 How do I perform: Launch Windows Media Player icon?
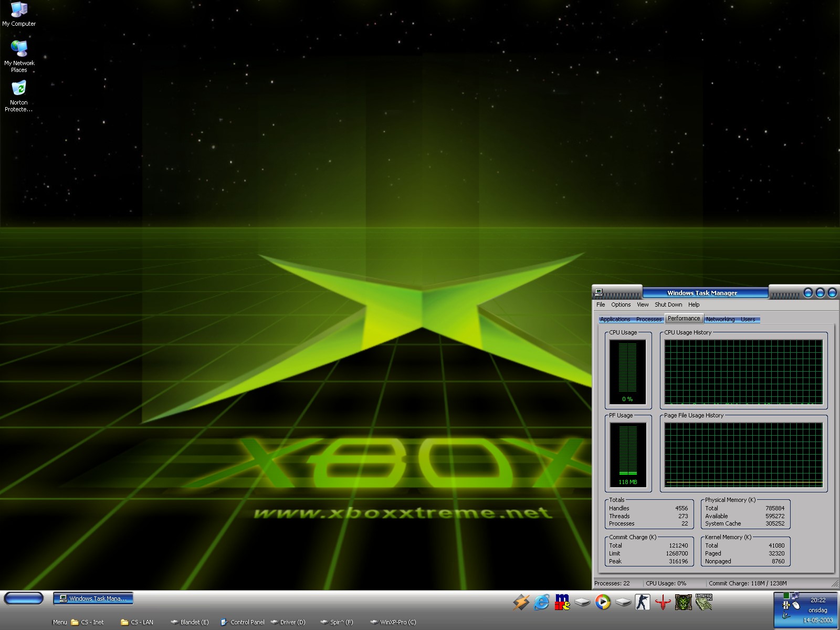tap(603, 602)
